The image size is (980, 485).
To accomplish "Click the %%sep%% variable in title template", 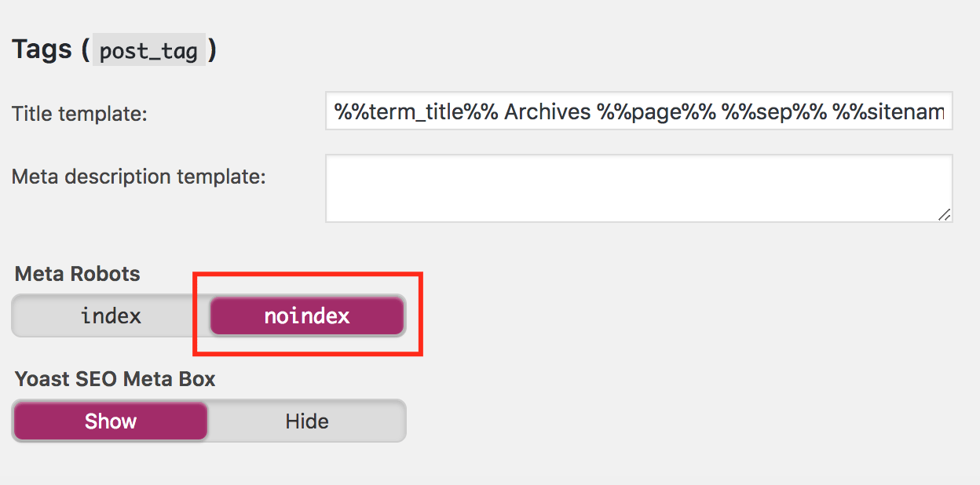I will pos(774,111).
